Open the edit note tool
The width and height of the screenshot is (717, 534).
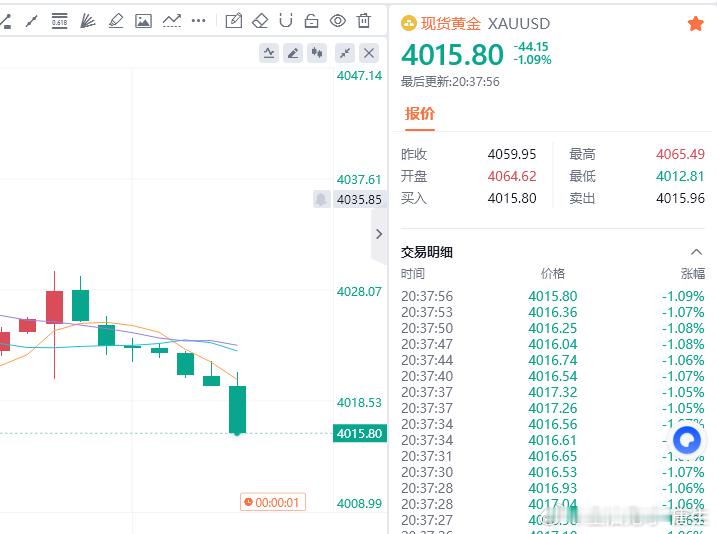point(234,21)
